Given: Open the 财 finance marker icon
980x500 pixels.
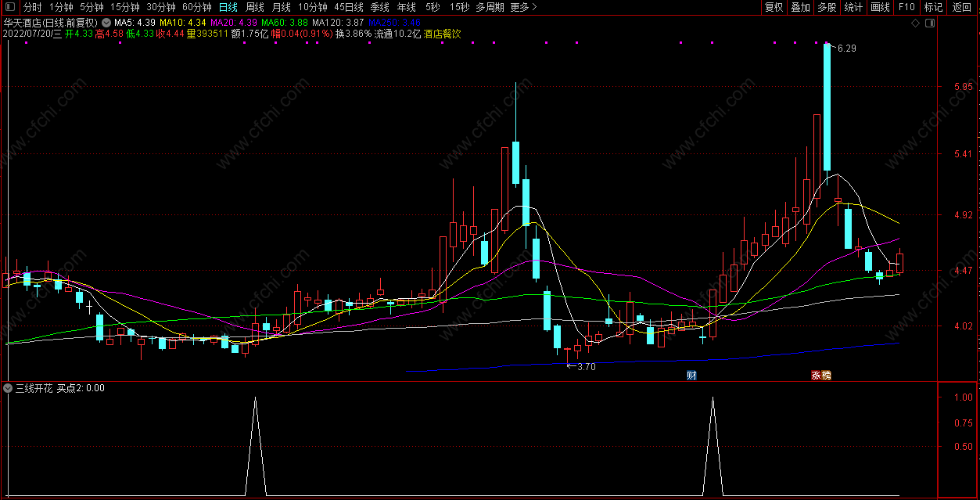Looking at the screenshot, I should [x=691, y=376].
